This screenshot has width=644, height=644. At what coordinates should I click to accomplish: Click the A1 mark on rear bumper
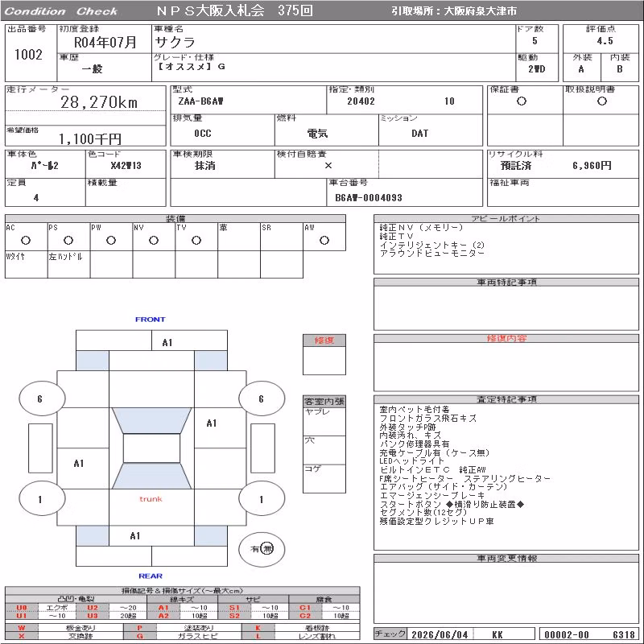pos(135,535)
